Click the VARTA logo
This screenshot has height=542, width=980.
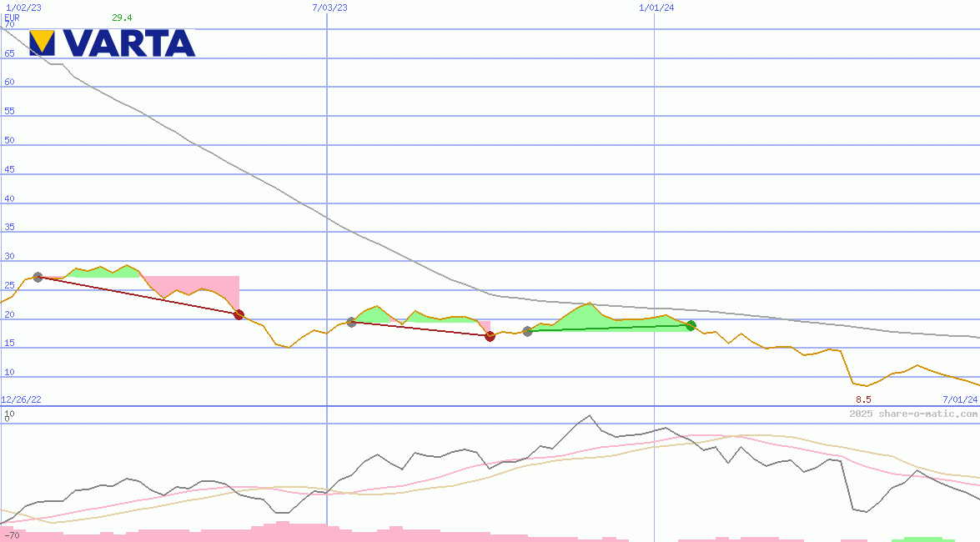(112, 43)
